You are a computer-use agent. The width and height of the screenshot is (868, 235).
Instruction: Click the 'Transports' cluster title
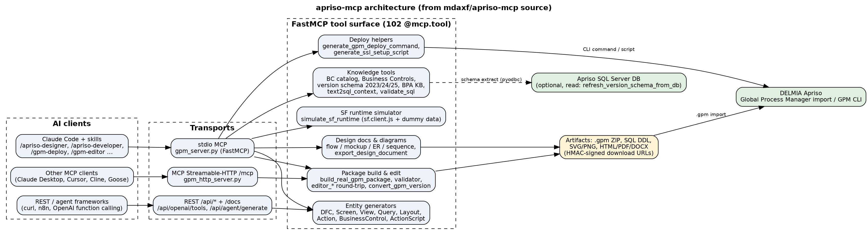click(x=212, y=128)
